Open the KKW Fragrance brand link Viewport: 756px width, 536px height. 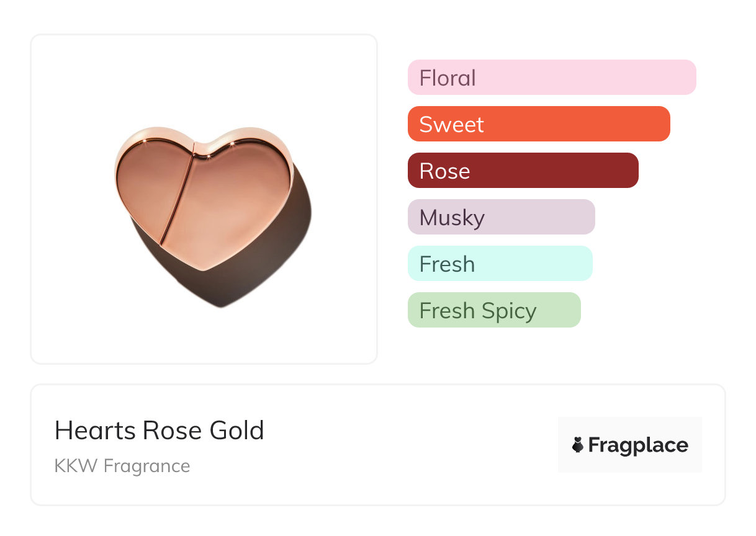click(122, 466)
